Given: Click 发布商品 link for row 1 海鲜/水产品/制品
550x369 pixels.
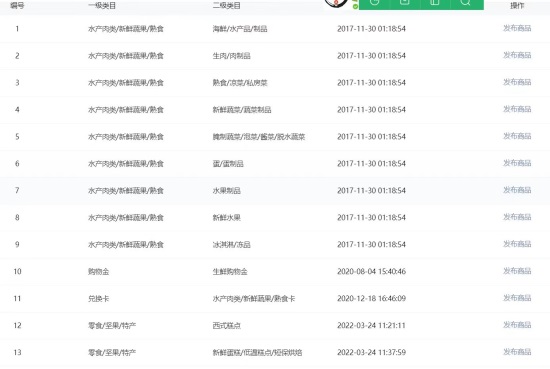Looking at the screenshot, I should tap(517, 28).
